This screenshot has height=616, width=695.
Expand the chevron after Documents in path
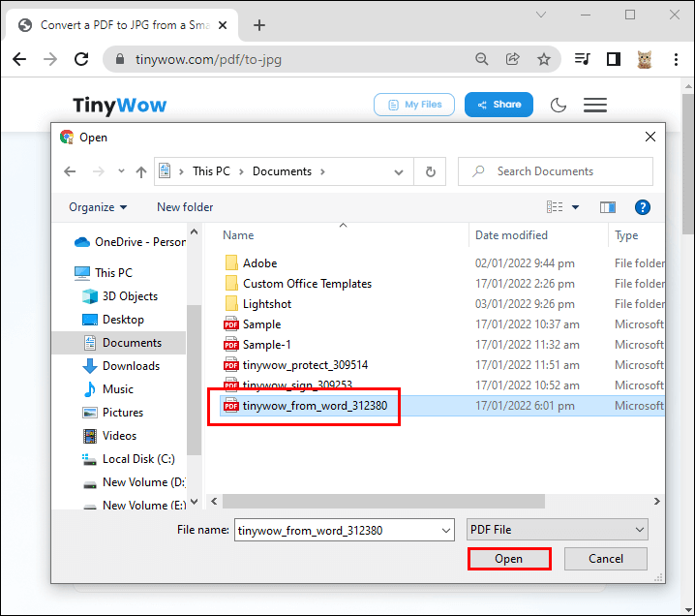[x=322, y=171]
